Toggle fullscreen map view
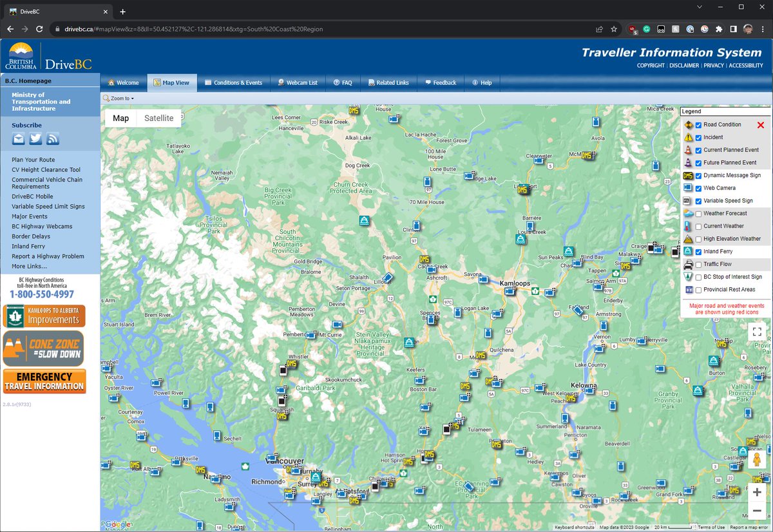The height and width of the screenshot is (532, 773). tap(757, 332)
